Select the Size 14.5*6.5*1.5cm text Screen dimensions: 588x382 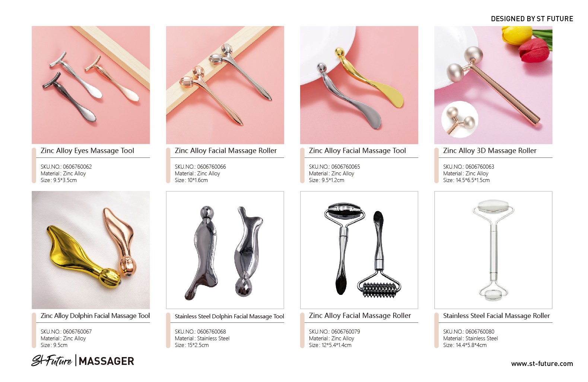pos(466,180)
